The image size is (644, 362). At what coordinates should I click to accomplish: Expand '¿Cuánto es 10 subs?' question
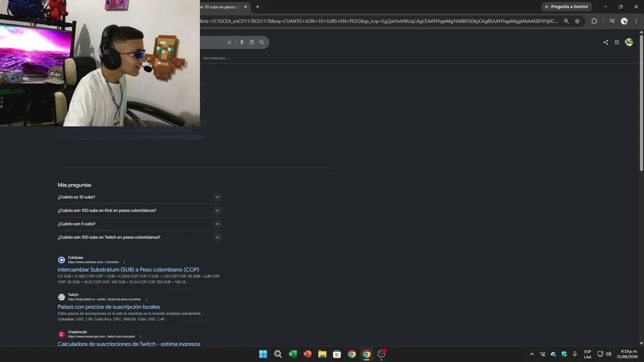tap(139, 197)
